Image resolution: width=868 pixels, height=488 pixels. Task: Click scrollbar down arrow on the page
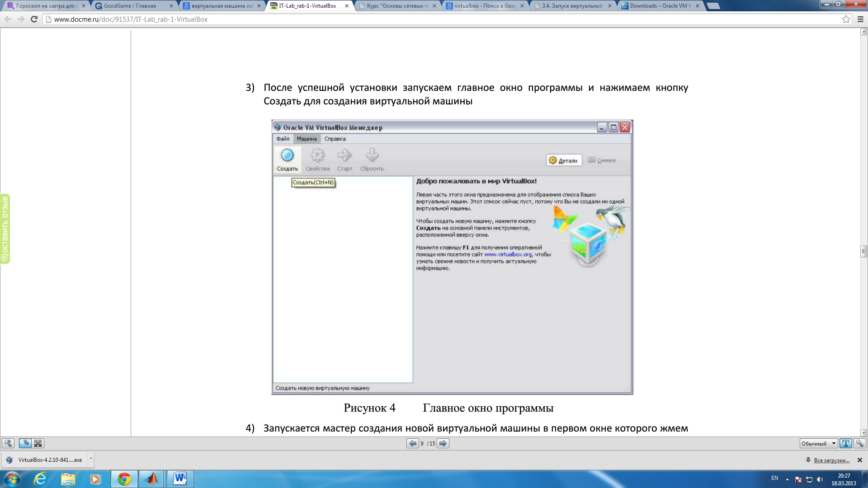[863, 432]
